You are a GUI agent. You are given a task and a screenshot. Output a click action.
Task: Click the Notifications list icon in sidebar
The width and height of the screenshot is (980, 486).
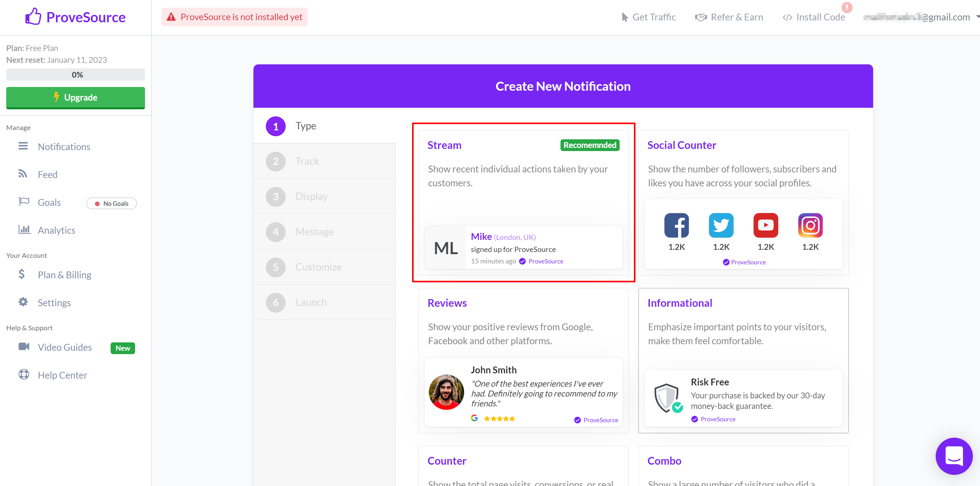(x=23, y=146)
